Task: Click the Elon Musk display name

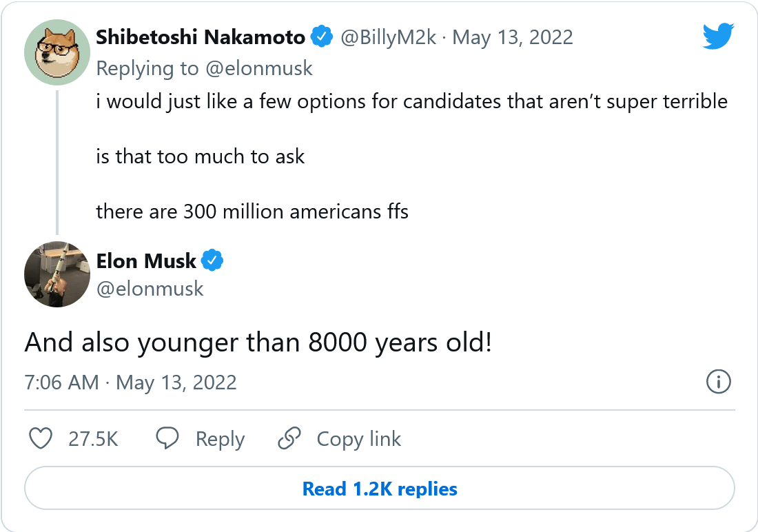Action: click(x=146, y=261)
